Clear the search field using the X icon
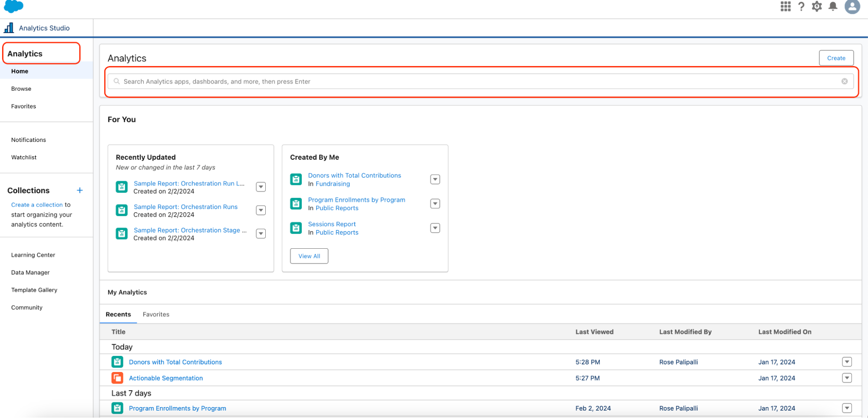The image size is (868, 418). pyautogui.click(x=844, y=81)
